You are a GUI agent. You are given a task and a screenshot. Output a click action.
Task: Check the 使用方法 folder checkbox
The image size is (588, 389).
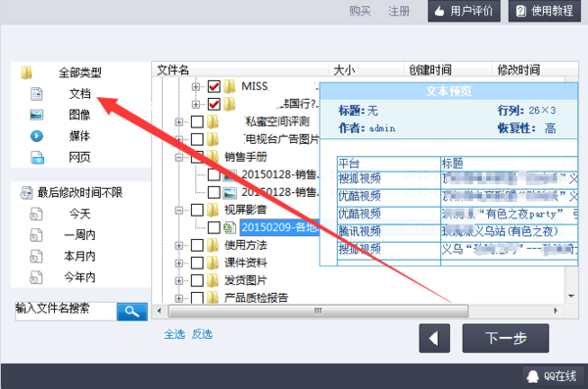[x=197, y=245]
